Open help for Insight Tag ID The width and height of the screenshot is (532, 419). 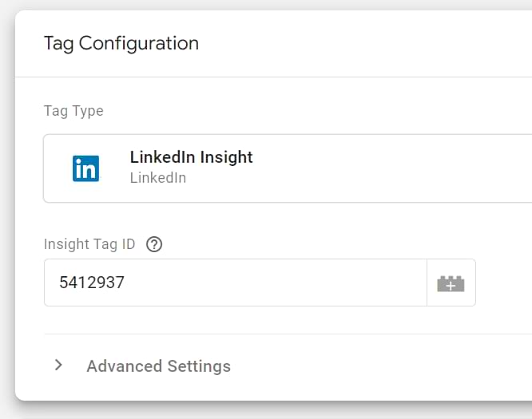tap(155, 245)
